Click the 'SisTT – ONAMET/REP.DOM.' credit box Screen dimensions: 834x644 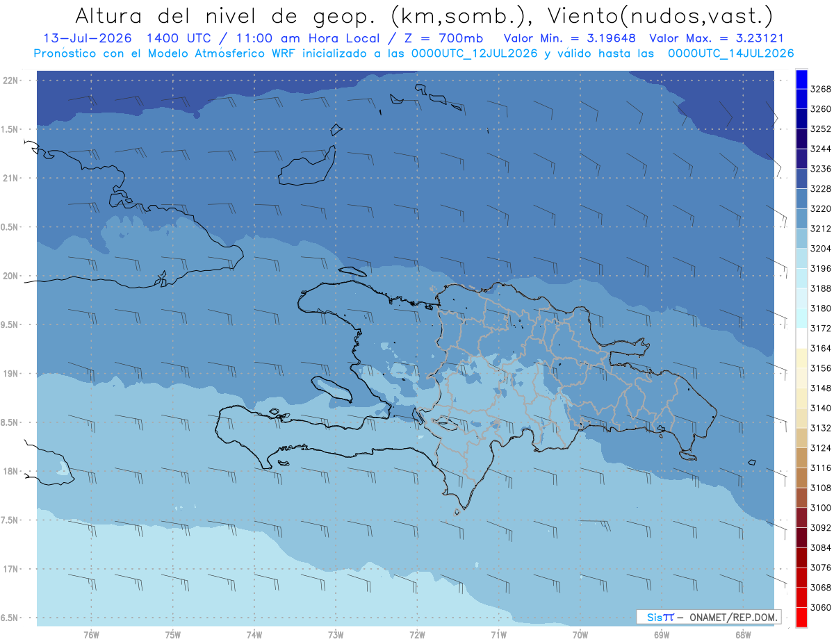(x=708, y=617)
